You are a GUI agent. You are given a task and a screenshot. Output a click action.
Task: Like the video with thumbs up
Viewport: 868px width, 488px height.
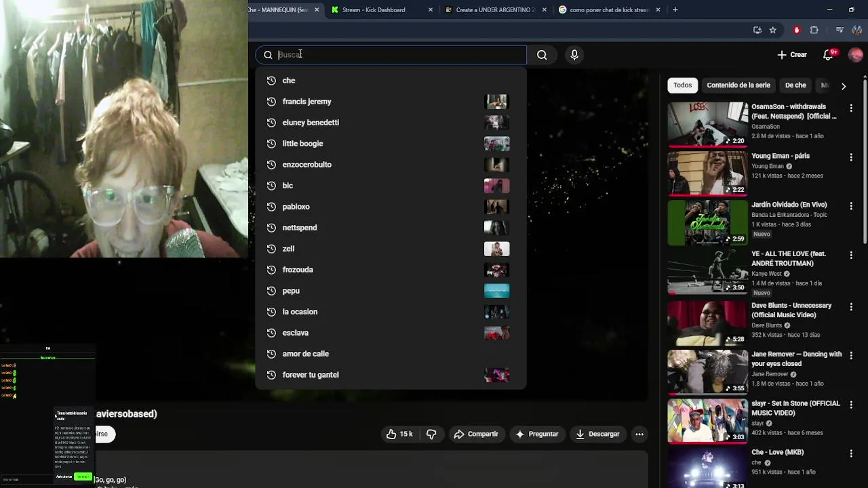click(399, 434)
